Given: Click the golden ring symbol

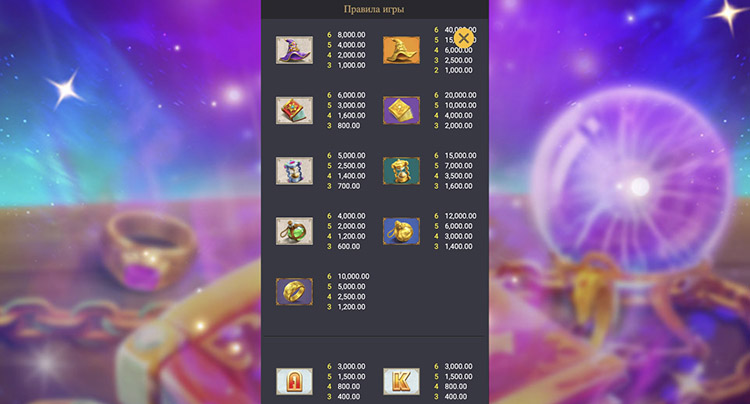Looking at the screenshot, I should [294, 291].
